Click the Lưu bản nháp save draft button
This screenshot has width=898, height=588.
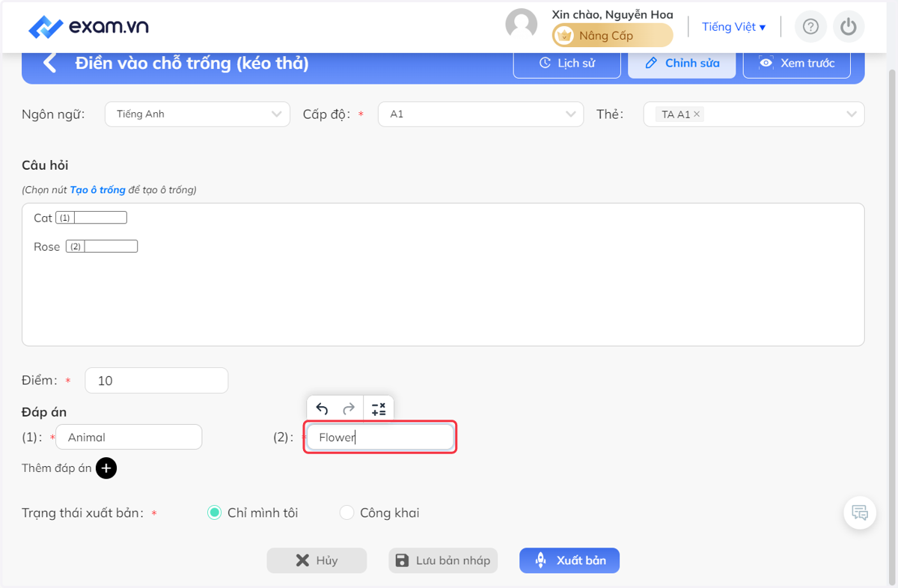(444, 560)
